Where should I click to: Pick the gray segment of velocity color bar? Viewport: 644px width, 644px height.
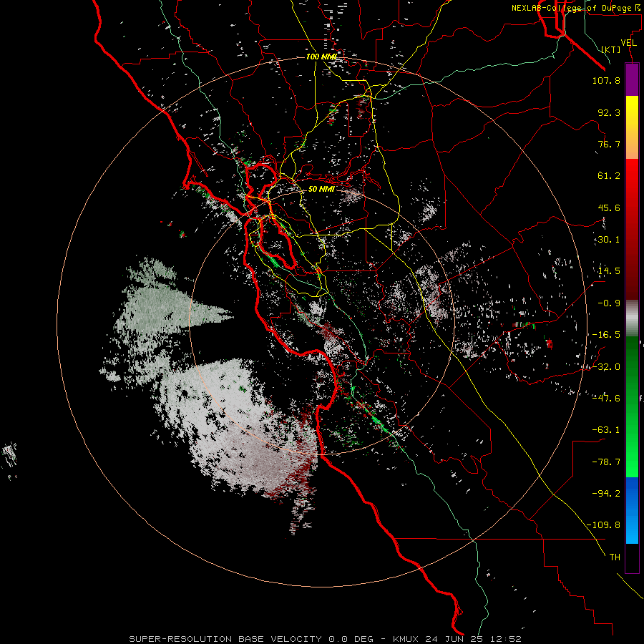632,318
